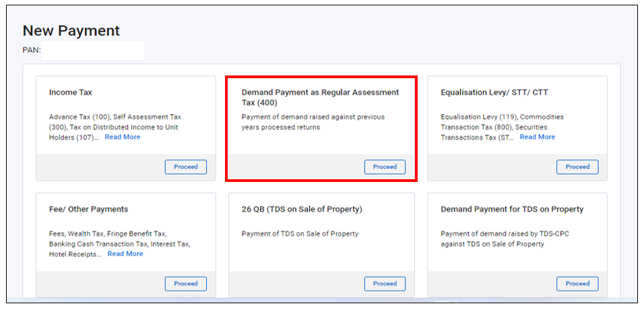Expand Read More in Fee/ Other Payments

(125, 254)
